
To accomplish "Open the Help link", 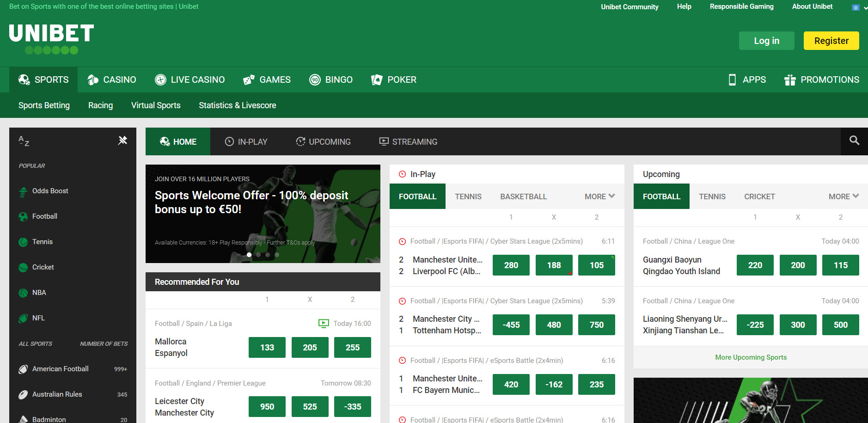I will (684, 6).
